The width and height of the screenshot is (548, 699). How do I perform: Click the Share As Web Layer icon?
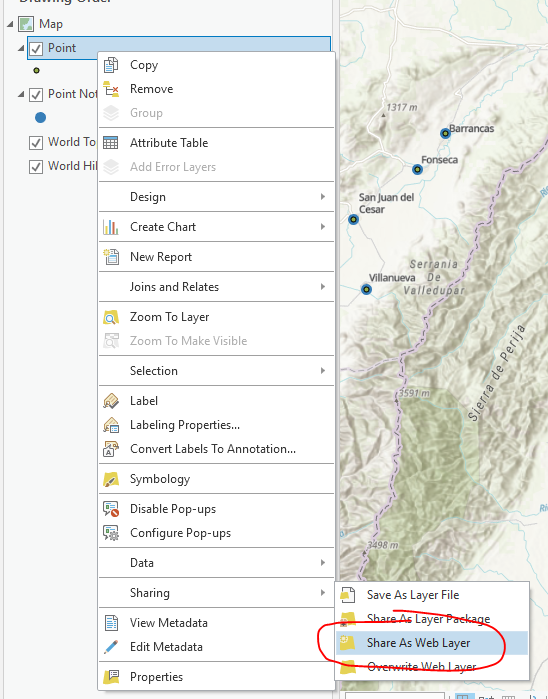tap(348, 643)
